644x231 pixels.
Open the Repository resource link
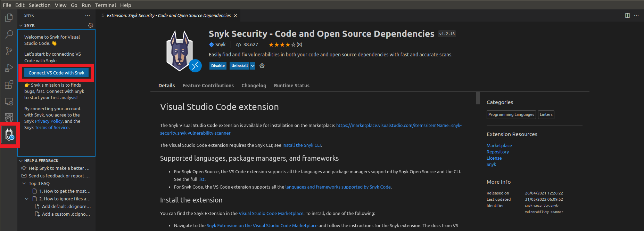(498, 152)
